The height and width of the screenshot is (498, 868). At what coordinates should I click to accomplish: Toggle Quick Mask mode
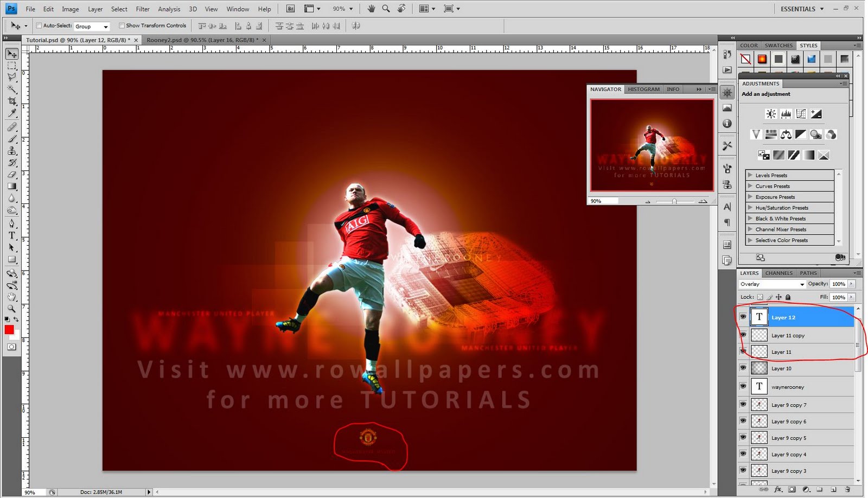point(11,347)
